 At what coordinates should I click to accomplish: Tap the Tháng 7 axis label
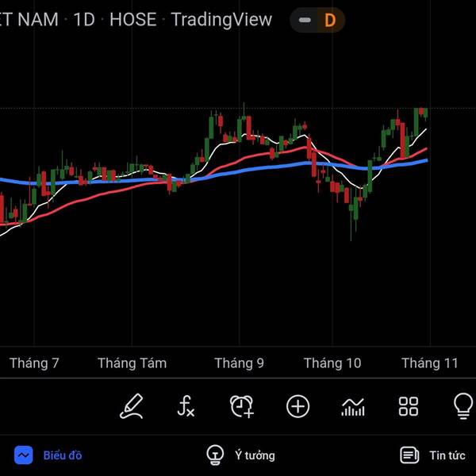pos(34,363)
